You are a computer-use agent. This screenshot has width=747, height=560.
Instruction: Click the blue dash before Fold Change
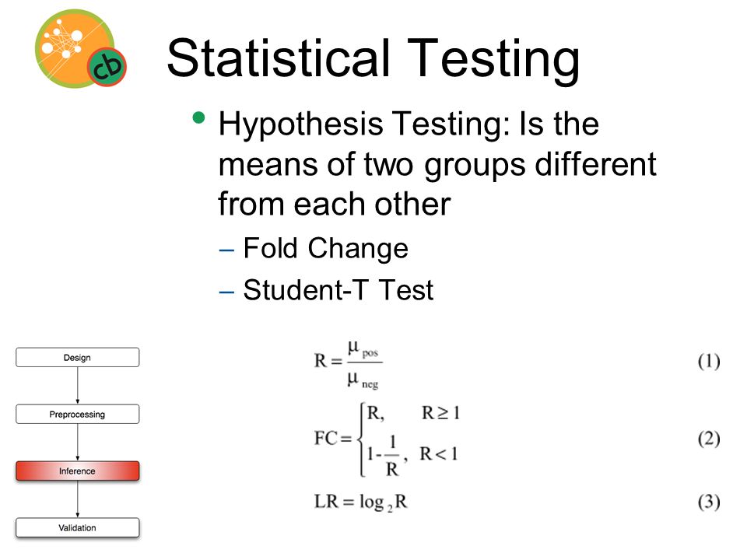point(226,250)
